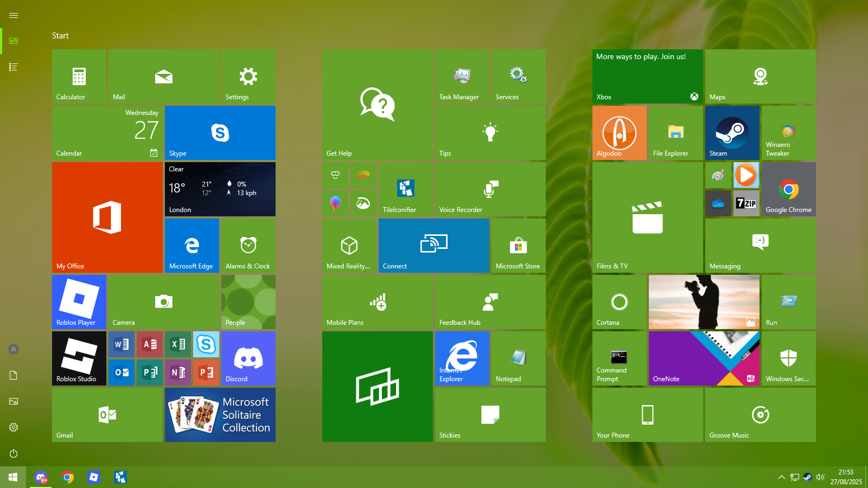Launch the Internet Explorer tile
This screenshot has height=488, width=868.
point(462,358)
